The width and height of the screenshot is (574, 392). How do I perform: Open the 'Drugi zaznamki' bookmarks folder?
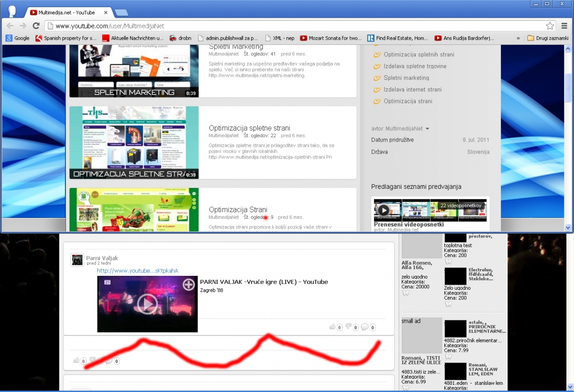[x=548, y=38]
